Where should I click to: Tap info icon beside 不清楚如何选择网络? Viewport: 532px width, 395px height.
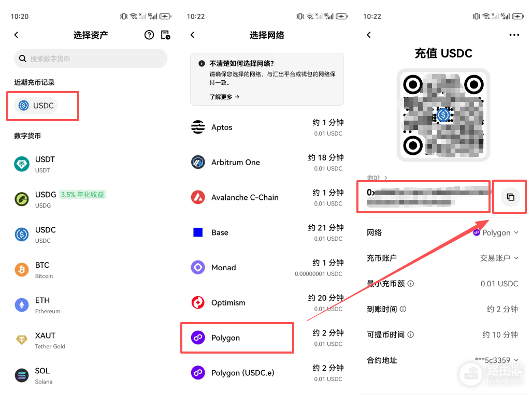tap(202, 63)
